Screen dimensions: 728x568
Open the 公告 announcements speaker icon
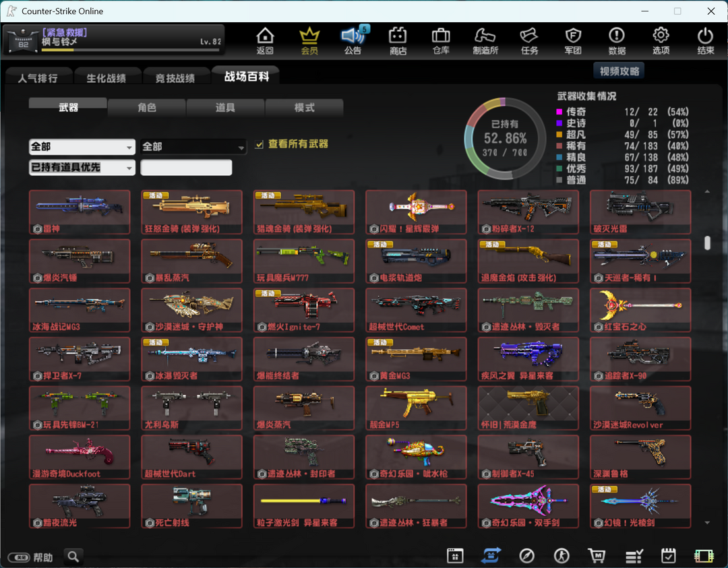[353, 40]
